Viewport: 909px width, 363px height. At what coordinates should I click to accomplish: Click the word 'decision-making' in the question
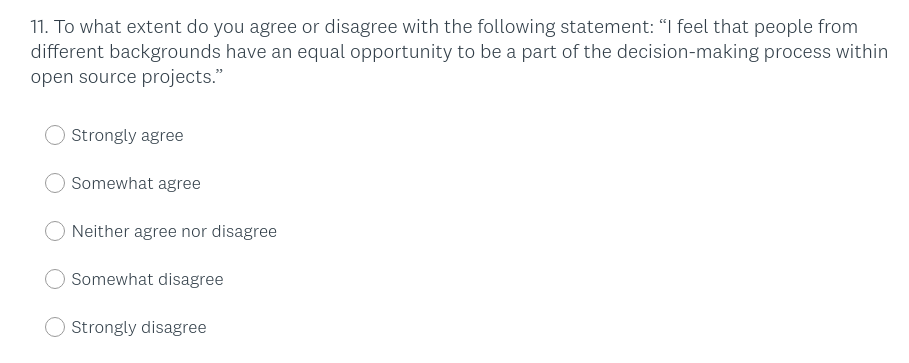click(x=688, y=52)
